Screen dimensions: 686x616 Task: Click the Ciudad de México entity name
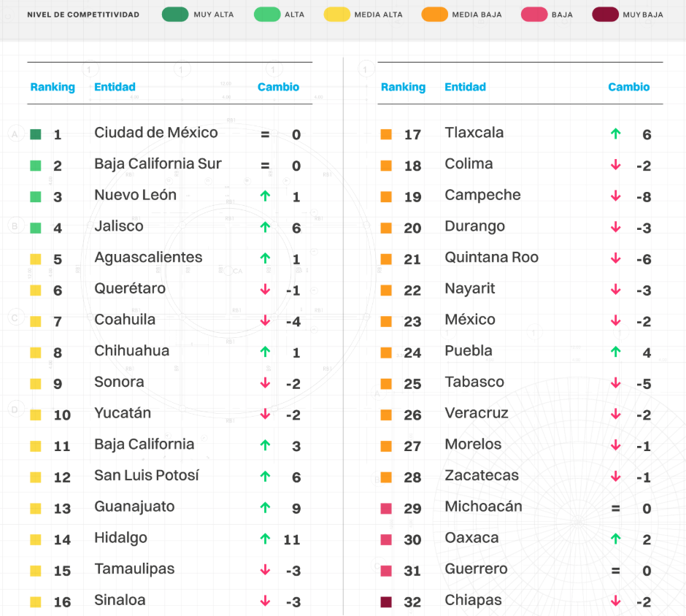(x=156, y=133)
